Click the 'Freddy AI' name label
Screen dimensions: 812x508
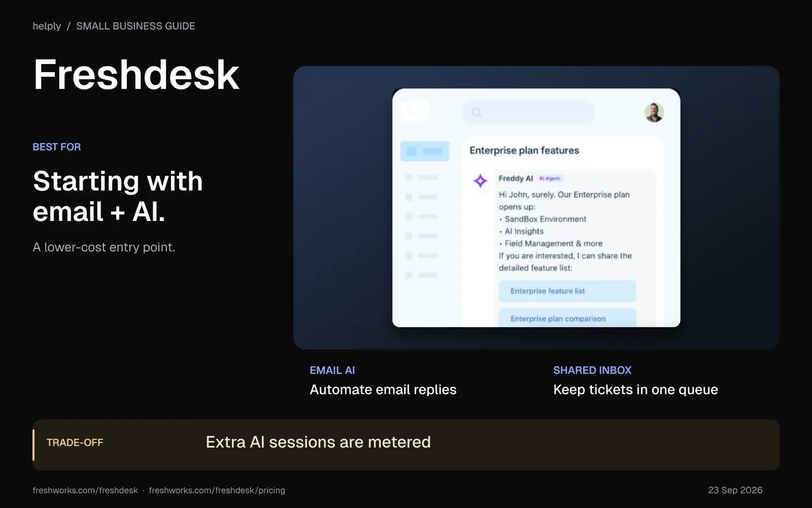coord(516,178)
